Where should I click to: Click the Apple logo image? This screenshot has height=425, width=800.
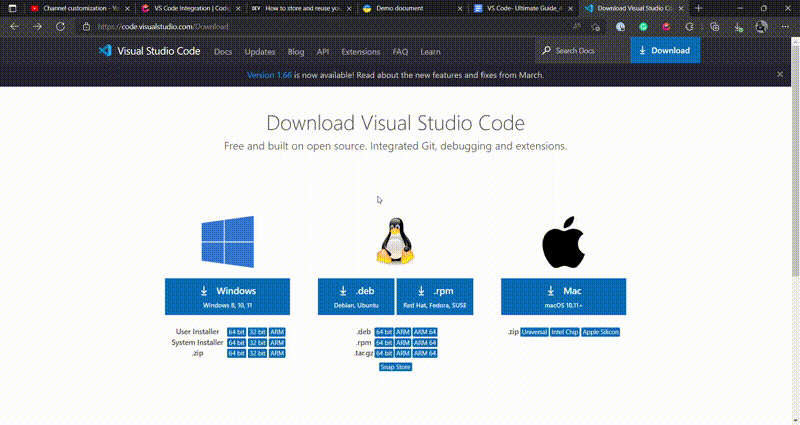563,242
